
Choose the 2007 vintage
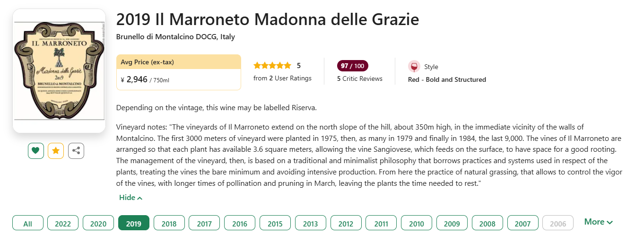(x=522, y=224)
